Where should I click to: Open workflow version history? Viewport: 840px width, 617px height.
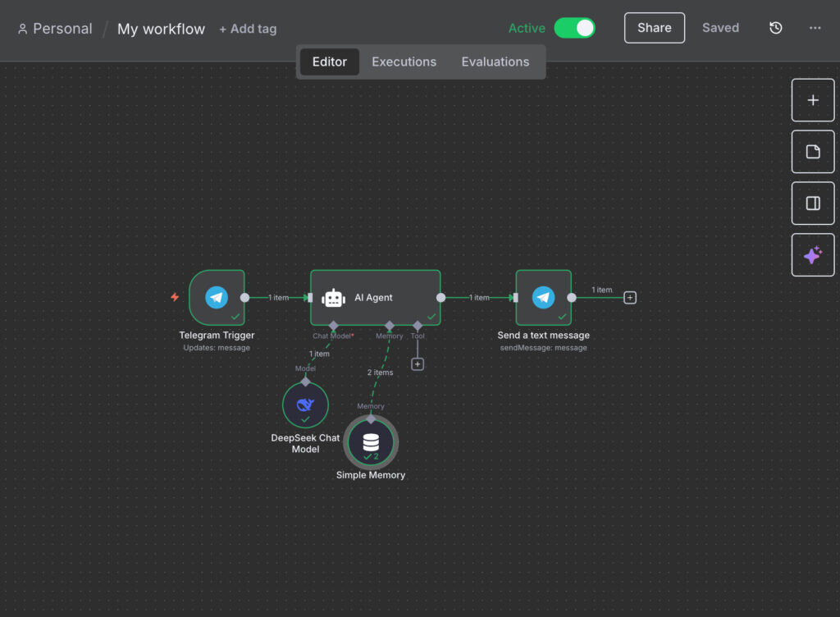(x=775, y=28)
